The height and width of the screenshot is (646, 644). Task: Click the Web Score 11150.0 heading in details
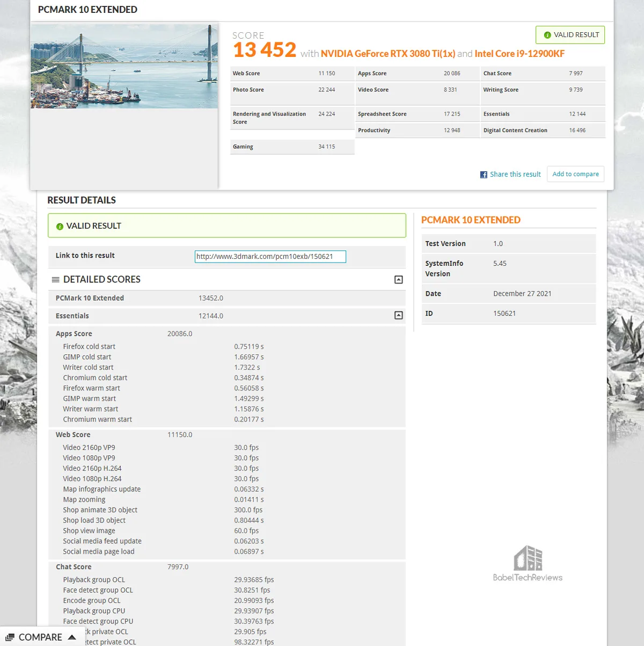pyautogui.click(x=124, y=435)
